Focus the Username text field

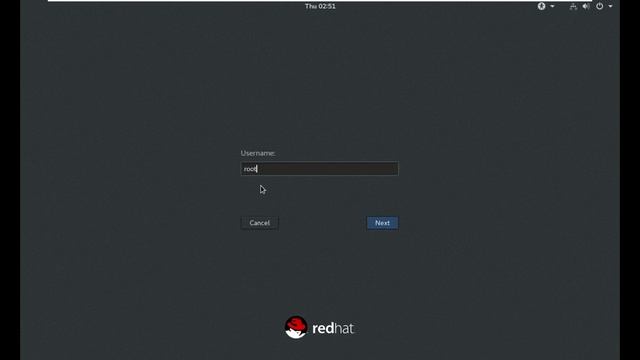320,169
